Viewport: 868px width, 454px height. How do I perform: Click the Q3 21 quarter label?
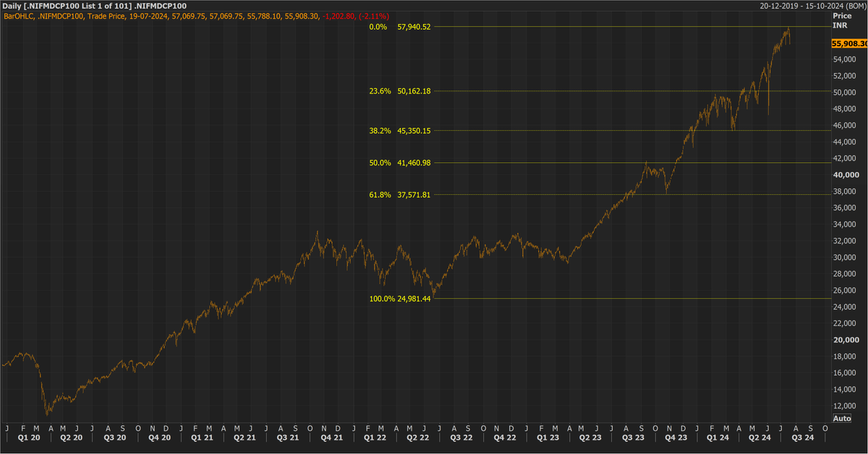click(x=289, y=437)
